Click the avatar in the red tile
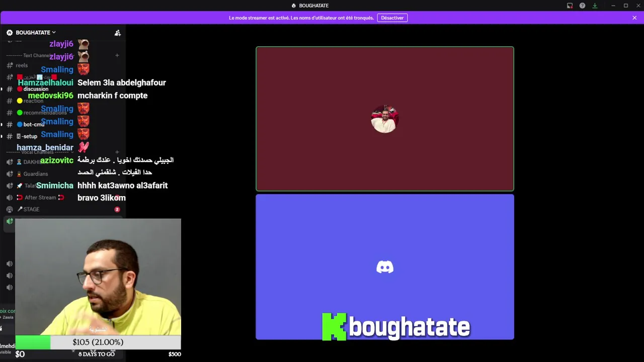The width and height of the screenshot is (644, 362). click(x=385, y=119)
